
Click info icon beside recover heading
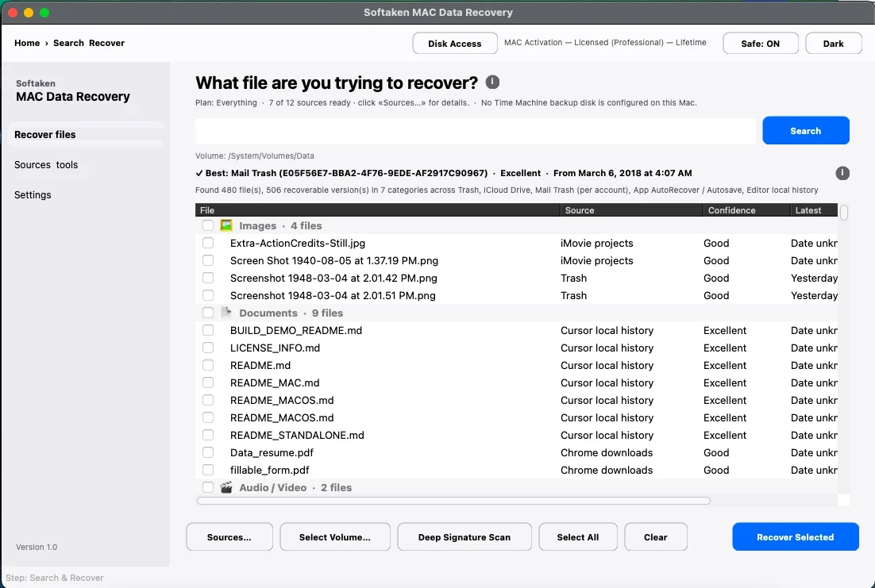[x=492, y=82]
